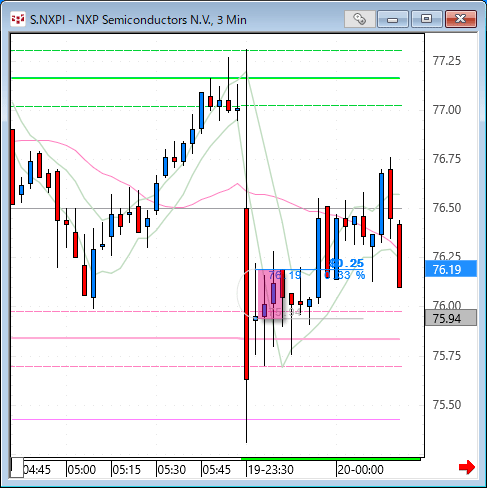This screenshot has width=487, height=488.
Task: Minimize the NXPI chart window
Action: coord(393,19)
